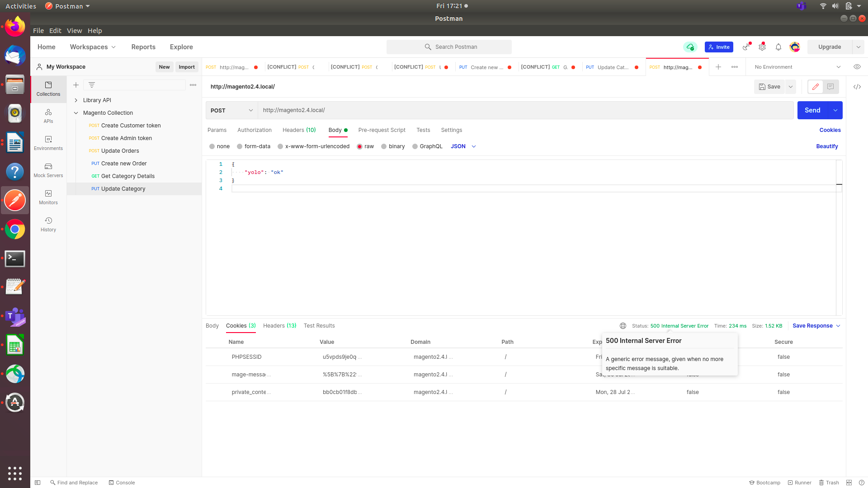The height and width of the screenshot is (488, 868).
Task: Click the Invite button
Action: 719,47
